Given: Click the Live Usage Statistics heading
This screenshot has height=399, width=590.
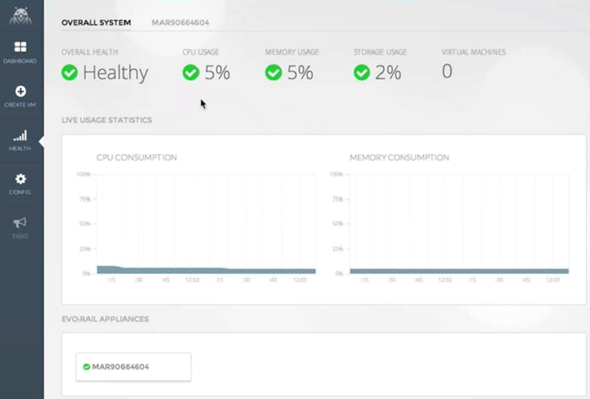Looking at the screenshot, I should click(x=107, y=120).
